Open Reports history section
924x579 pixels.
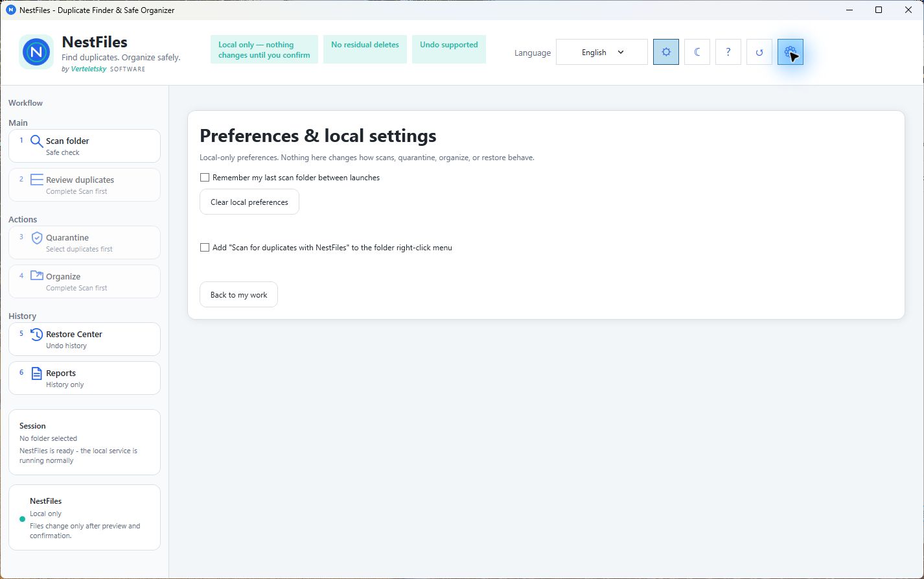[84, 378]
